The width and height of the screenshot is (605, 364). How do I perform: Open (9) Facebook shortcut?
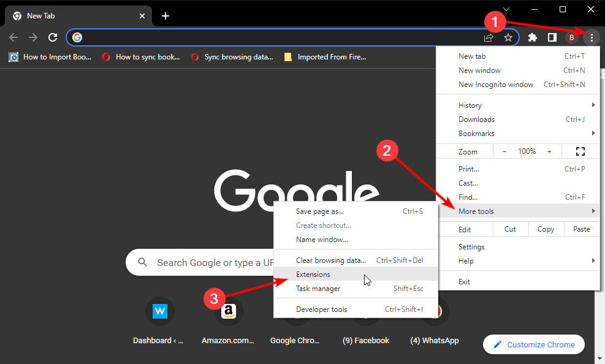tap(366, 341)
